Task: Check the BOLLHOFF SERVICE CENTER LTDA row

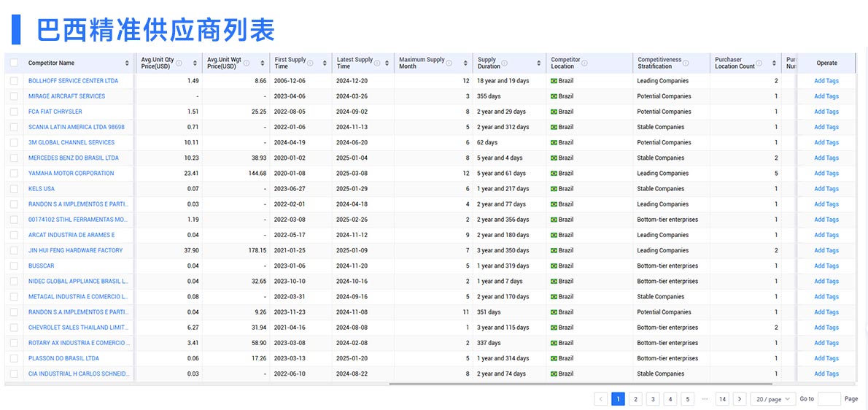Action: click(14, 81)
